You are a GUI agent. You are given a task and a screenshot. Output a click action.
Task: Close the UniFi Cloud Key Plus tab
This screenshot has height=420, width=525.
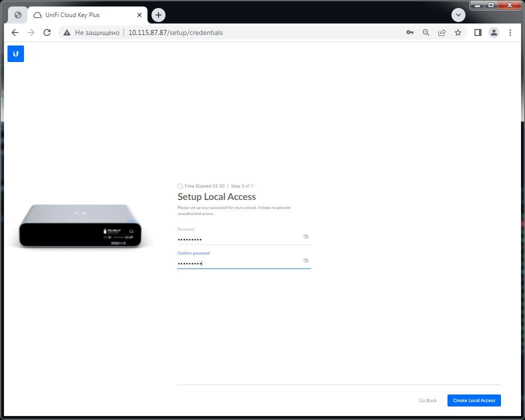[139, 15]
